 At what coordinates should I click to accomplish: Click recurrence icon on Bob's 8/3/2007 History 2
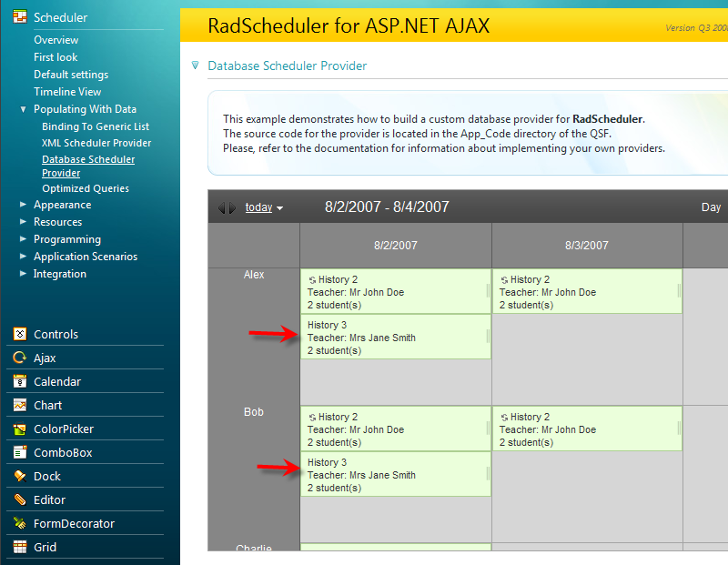tap(504, 418)
